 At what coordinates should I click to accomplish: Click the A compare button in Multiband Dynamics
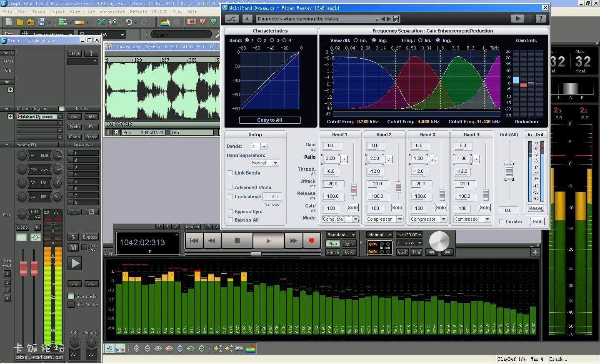247,18
